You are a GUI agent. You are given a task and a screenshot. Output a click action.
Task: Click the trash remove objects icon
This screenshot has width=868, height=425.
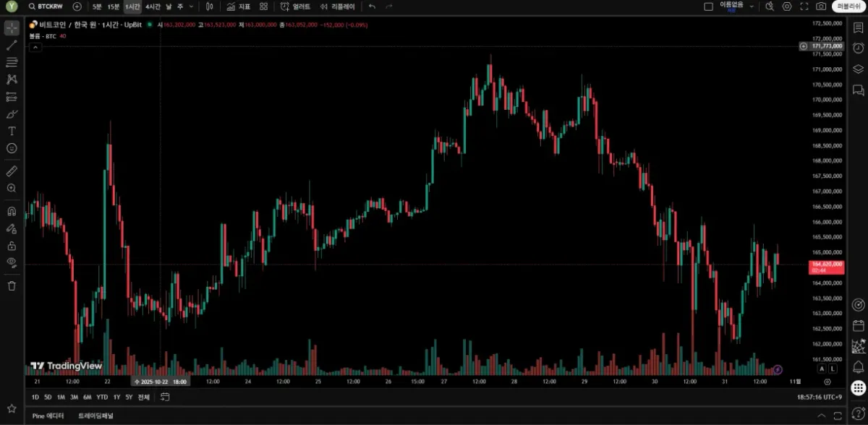coord(12,286)
